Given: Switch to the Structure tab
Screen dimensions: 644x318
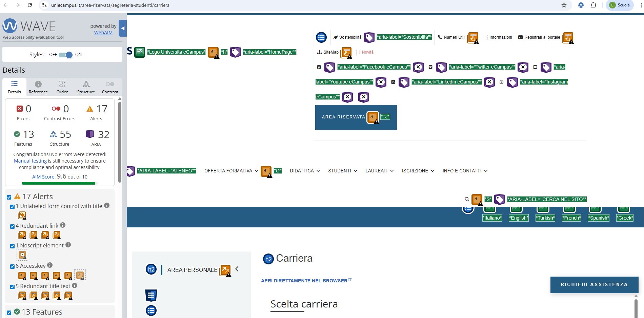Looking at the screenshot, I should coord(86,87).
